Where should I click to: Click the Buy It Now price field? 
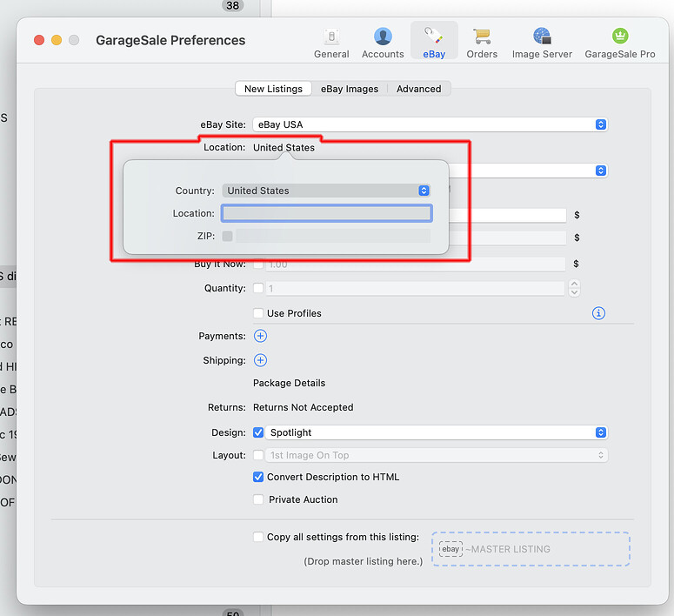[415, 264]
